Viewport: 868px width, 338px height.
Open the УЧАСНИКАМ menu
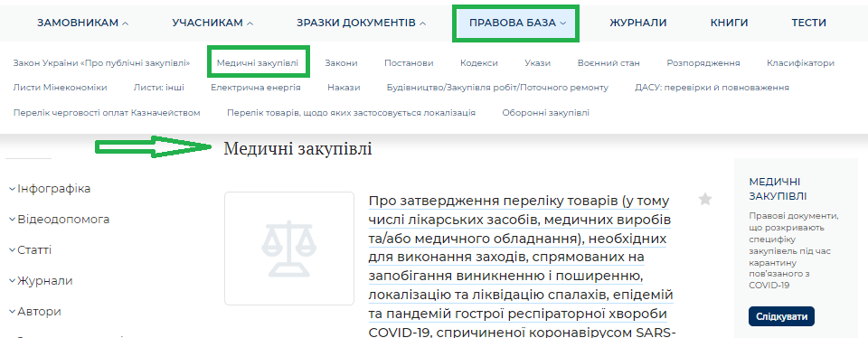pyautogui.click(x=212, y=23)
